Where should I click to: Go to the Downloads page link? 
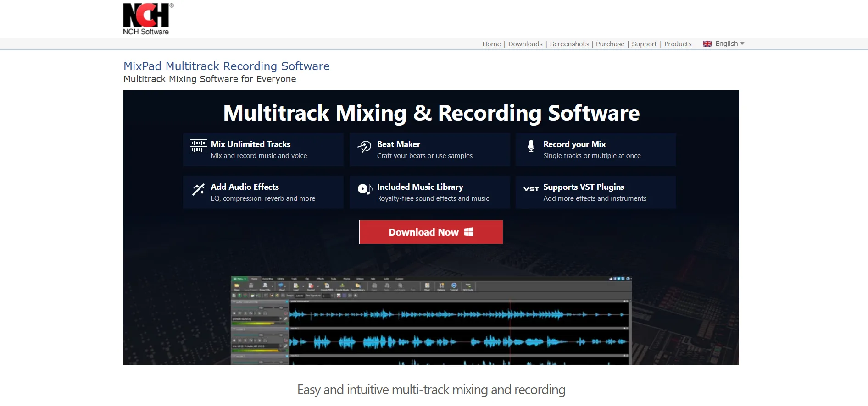click(x=525, y=44)
